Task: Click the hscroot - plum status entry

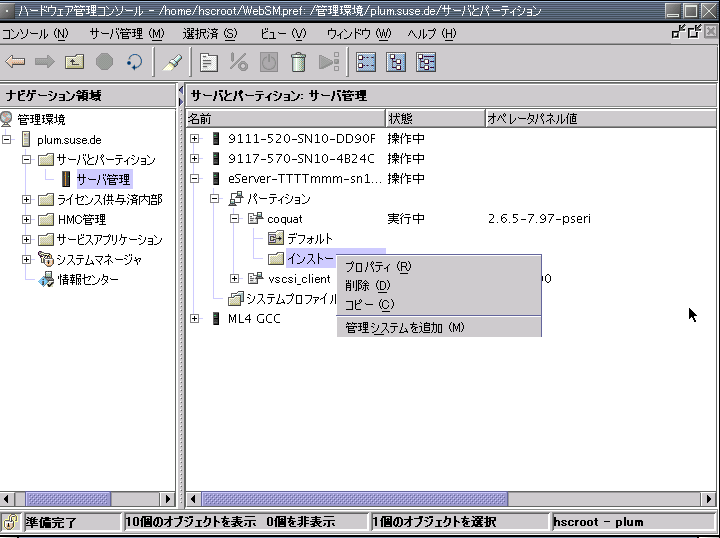Action: (x=598, y=522)
